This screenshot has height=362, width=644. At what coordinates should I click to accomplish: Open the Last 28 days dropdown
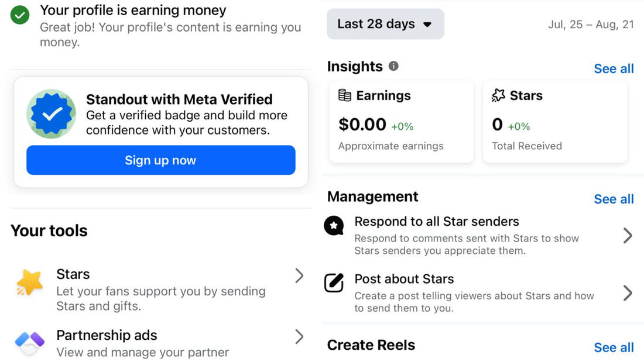coord(385,24)
